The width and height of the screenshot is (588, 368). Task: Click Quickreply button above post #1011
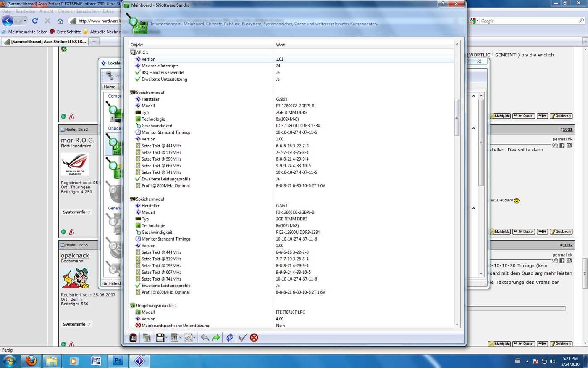point(561,116)
